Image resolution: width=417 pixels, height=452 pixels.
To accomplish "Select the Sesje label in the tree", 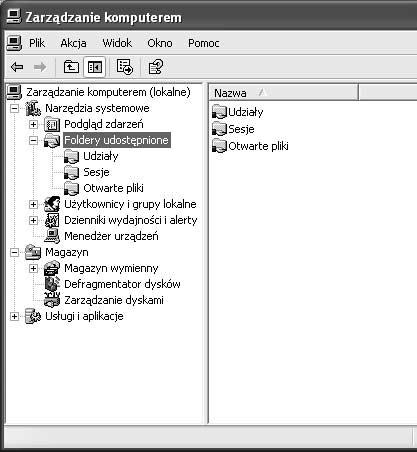I will [x=96, y=172].
